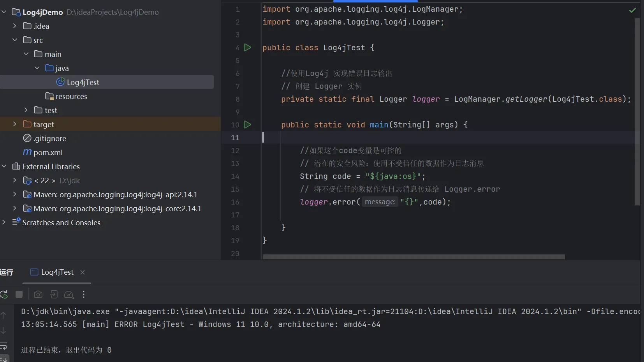This screenshot has height=362, width=644.
Task: Toggle scroll-to-end in the console gutter
Action: [x=4, y=358]
